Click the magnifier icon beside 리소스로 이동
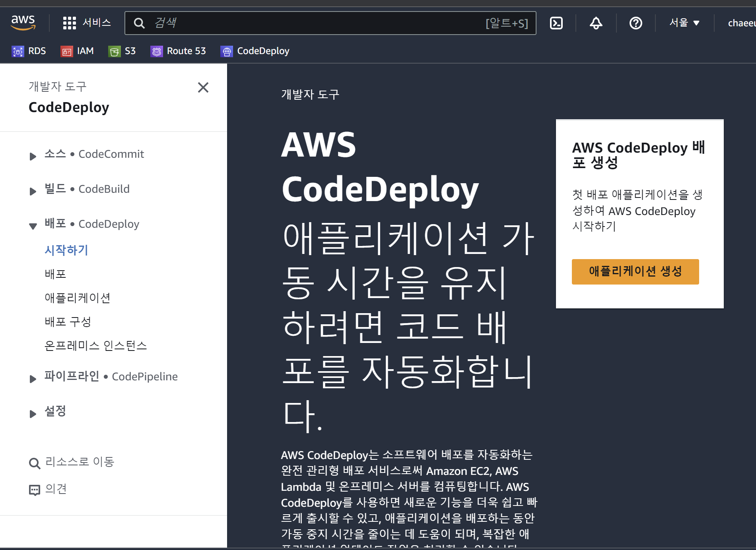 click(x=35, y=463)
